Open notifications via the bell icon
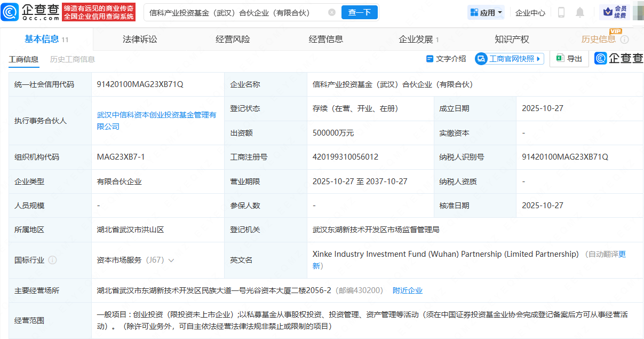Screen dimensions: 644x339 (580, 12)
